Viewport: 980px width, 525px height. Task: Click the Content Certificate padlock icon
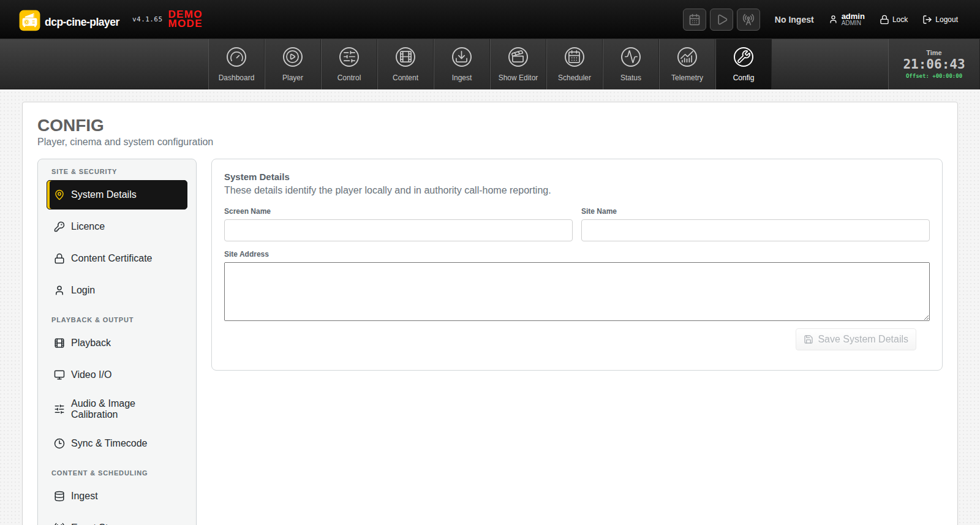tap(59, 259)
